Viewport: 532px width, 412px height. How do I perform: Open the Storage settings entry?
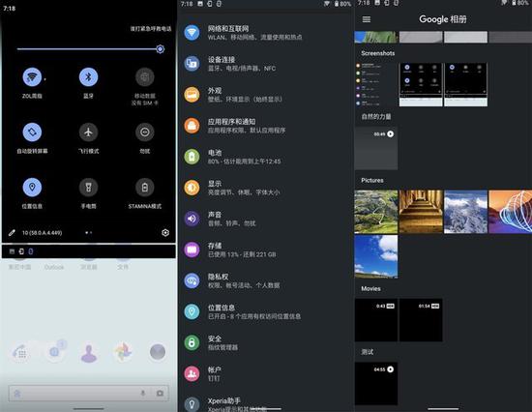(x=265, y=250)
